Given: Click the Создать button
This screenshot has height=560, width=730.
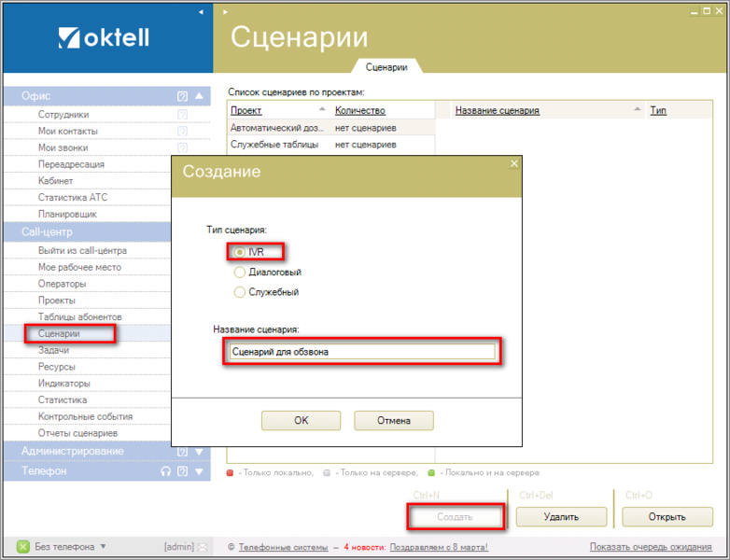Looking at the screenshot, I should 455,517.
